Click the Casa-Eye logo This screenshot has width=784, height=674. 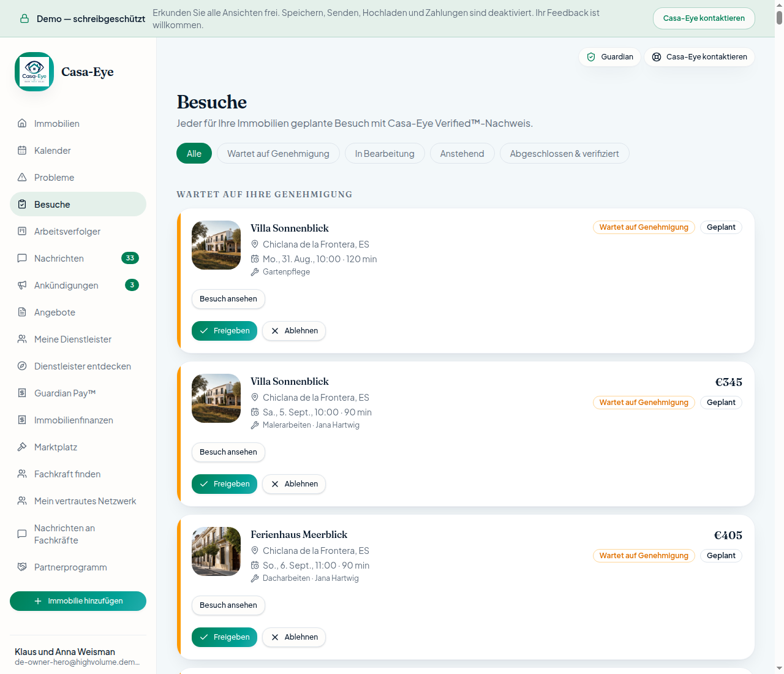point(34,72)
